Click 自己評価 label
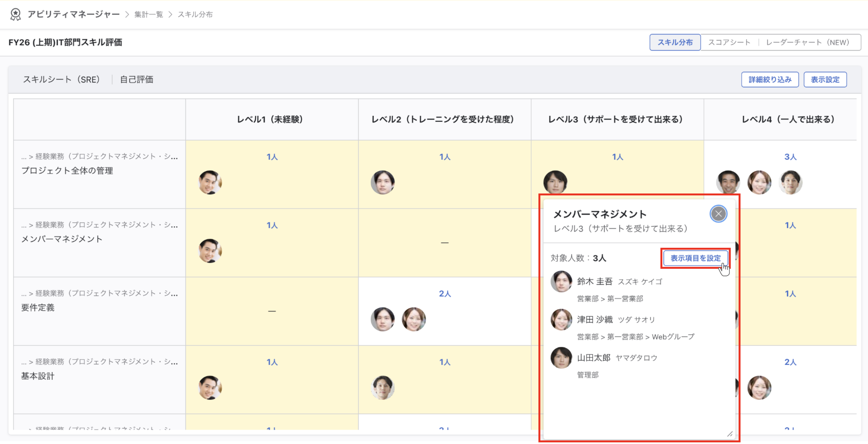868x444 pixels. pyautogui.click(x=136, y=80)
